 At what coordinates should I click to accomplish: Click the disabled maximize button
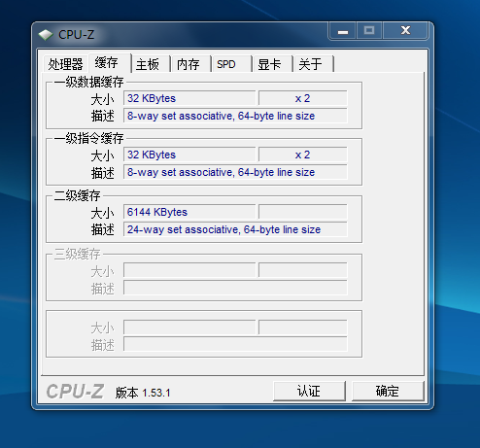(369, 31)
